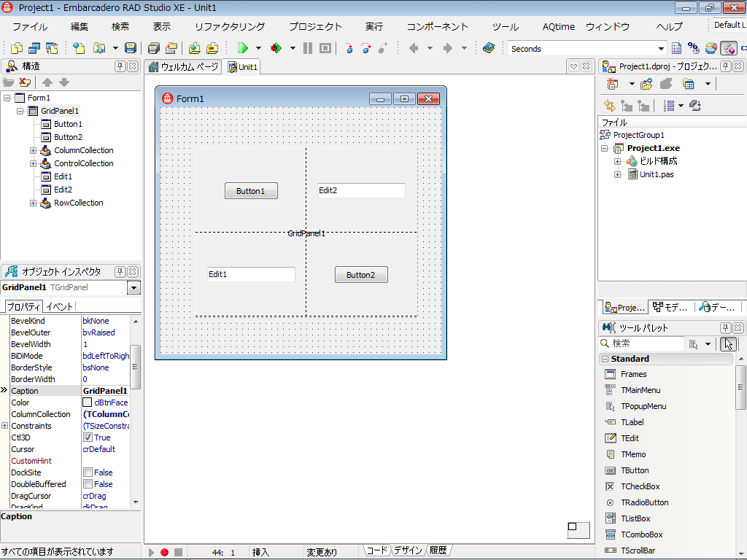This screenshot has height=560, width=747.
Task: Click the delete item icon in Structure panel
Action: click(x=25, y=82)
